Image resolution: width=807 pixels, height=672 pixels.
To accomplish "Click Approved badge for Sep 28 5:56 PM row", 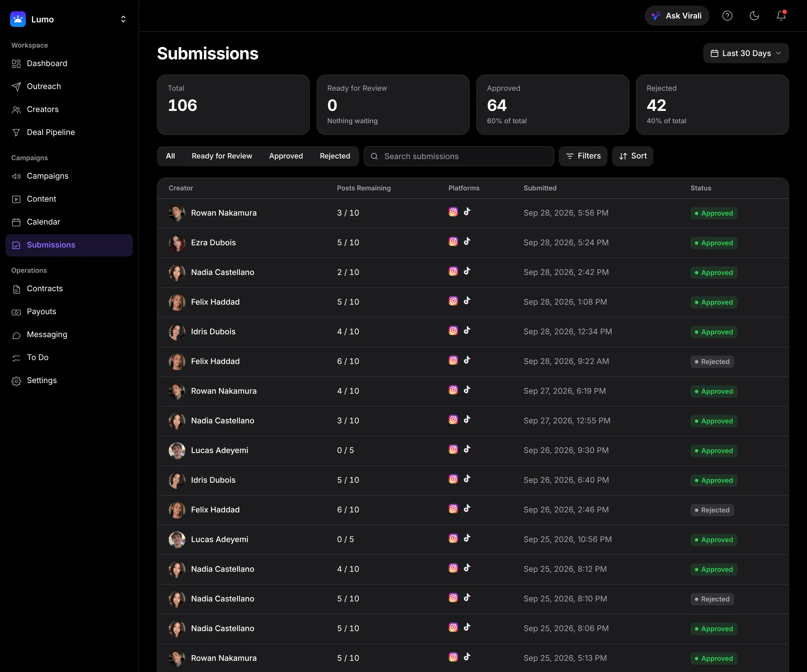I will pos(714,214).
